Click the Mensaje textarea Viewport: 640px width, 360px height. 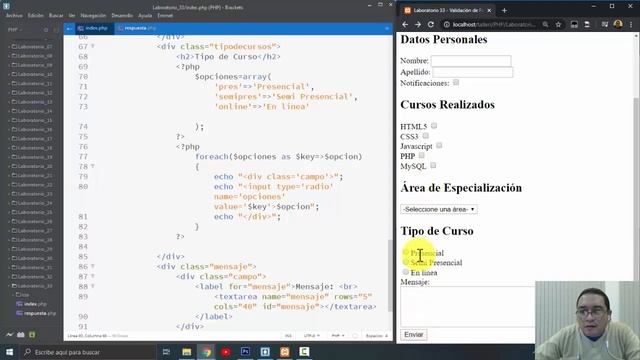point(468,307)
